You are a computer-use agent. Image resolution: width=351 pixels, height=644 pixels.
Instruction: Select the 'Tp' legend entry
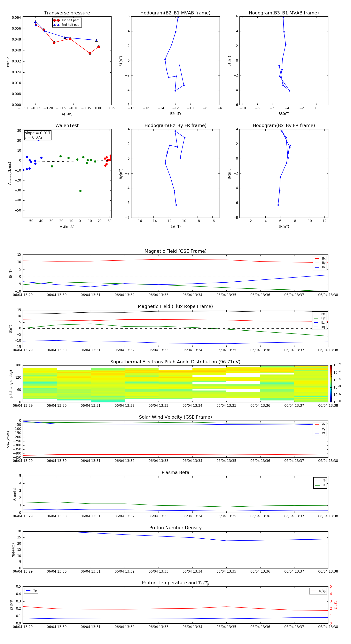pos(31,591)
